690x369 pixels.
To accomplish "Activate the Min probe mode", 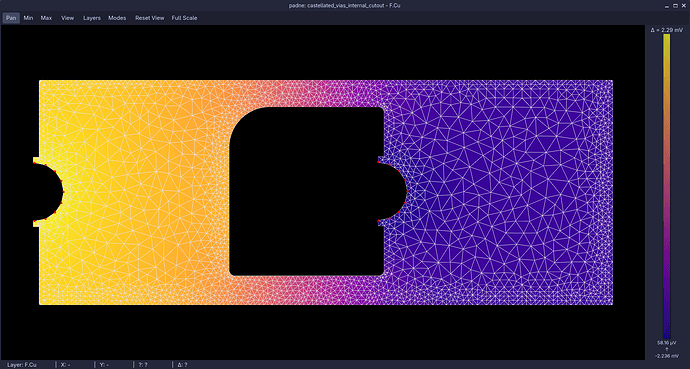I will point(28,18).
